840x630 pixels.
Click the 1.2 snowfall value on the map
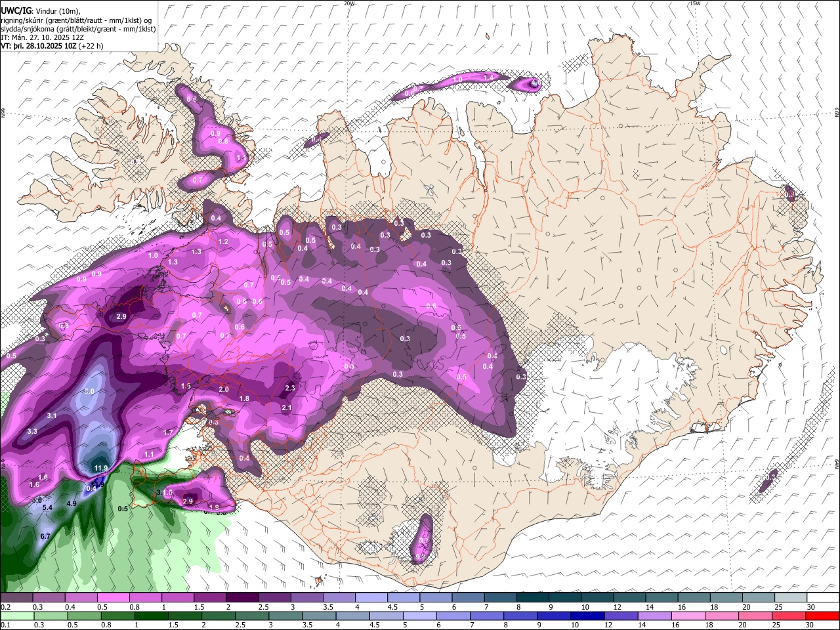223,241
